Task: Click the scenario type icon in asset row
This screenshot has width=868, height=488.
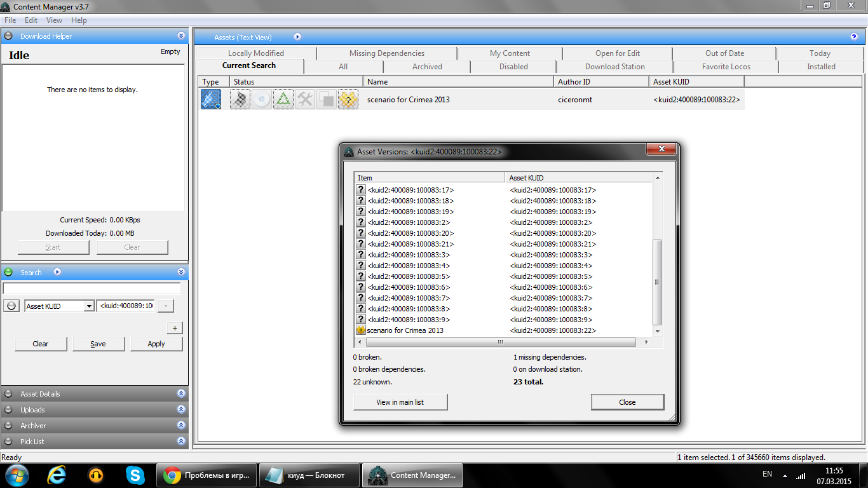Action: (211, 99)
